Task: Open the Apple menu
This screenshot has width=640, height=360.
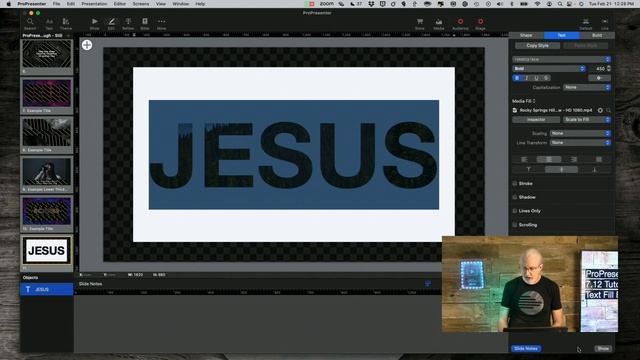Action: (8, 4)
